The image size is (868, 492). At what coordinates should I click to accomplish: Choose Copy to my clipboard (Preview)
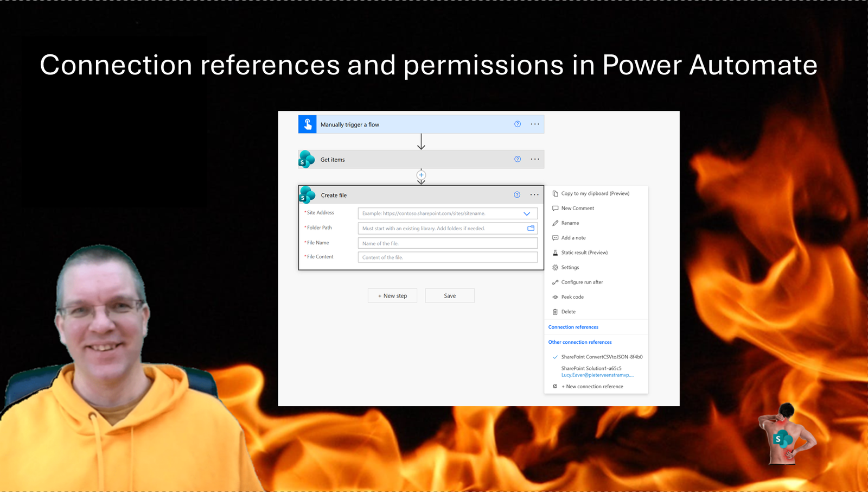coord(596,193)
